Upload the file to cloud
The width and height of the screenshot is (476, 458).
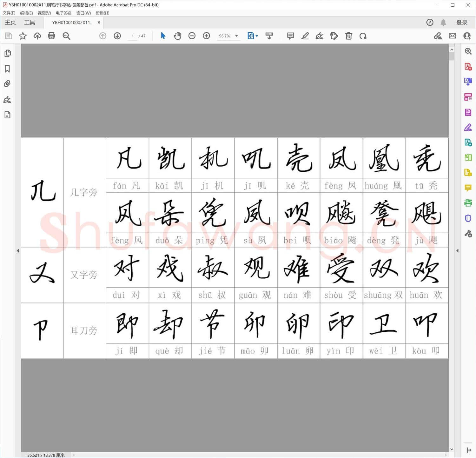pyautogui.click(x=37, y=36)
